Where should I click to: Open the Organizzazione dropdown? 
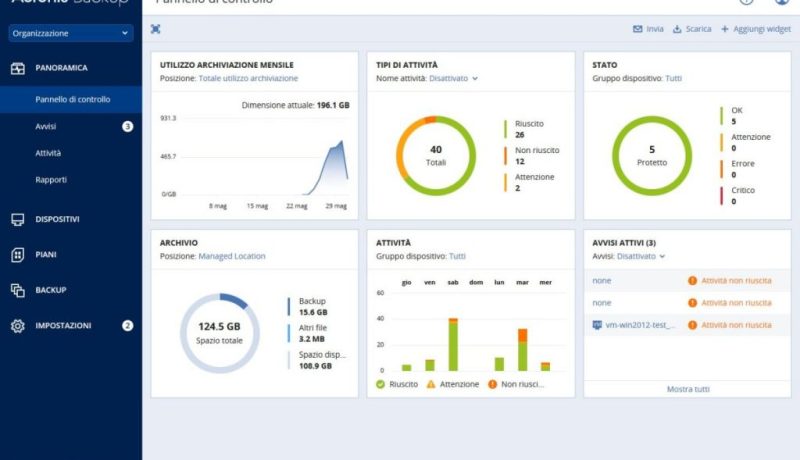(x=71, y=33)
